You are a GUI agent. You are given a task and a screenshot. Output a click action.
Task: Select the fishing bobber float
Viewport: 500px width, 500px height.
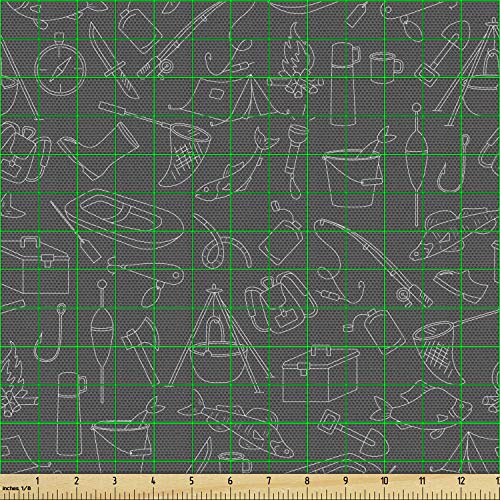pyautogui.click(x=416, y=163)
